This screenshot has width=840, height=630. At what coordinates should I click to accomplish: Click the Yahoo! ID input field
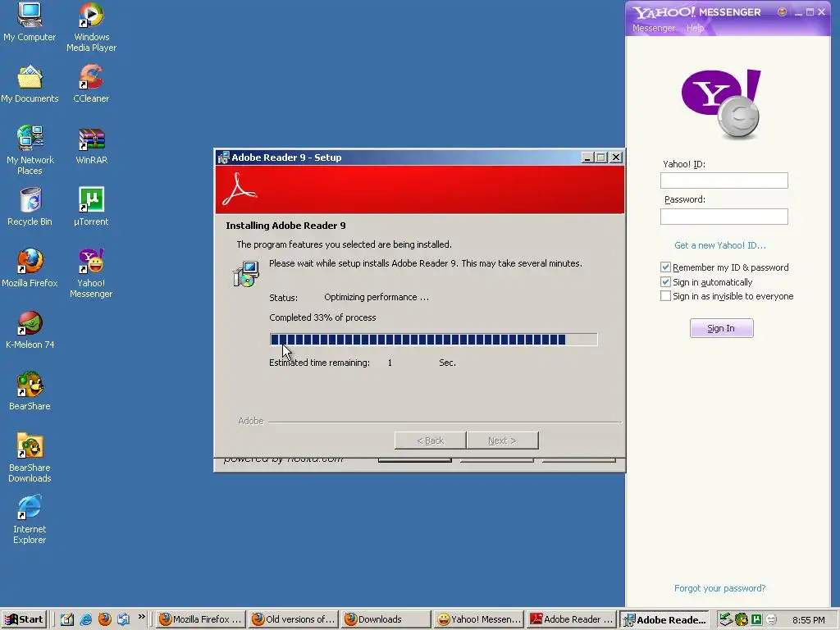pos(724,180)
